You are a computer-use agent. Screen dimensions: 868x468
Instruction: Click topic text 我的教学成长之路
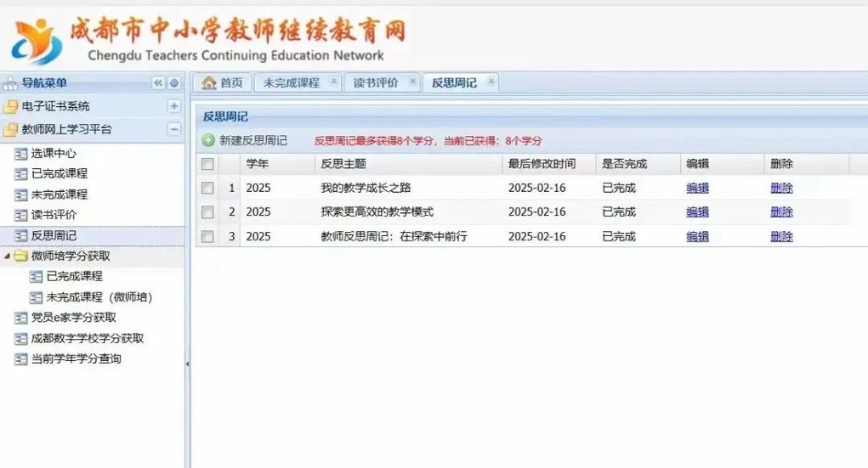click(x=366, y=188)
